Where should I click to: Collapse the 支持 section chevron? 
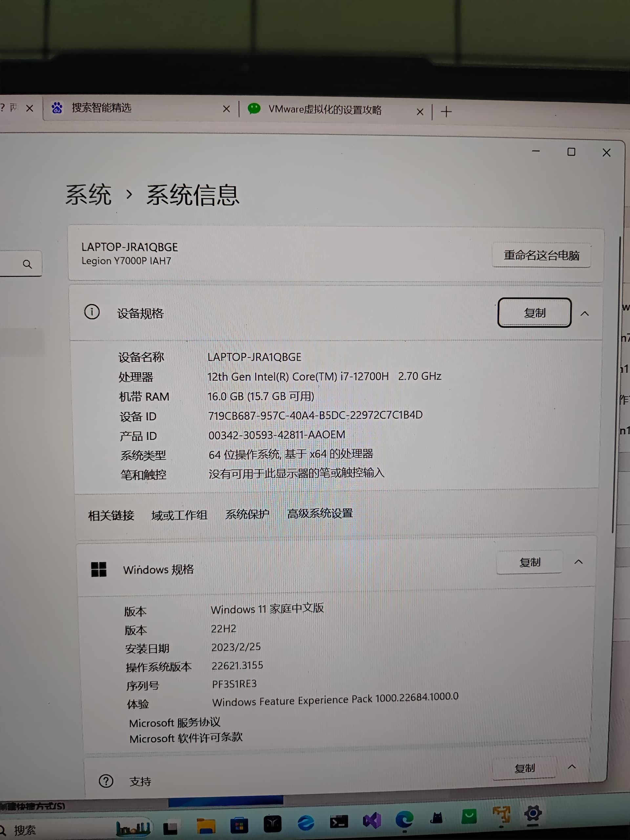pos(572,767)
